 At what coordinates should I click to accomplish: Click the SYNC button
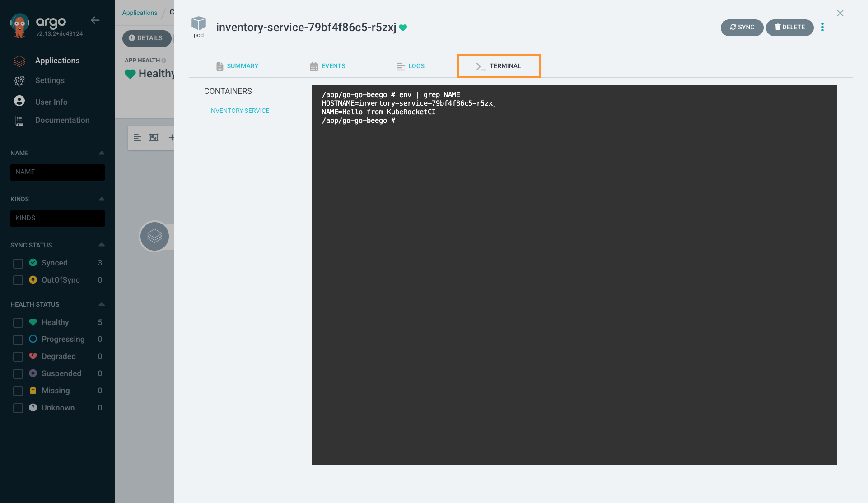pyautogui.click(x=742, y=28)
